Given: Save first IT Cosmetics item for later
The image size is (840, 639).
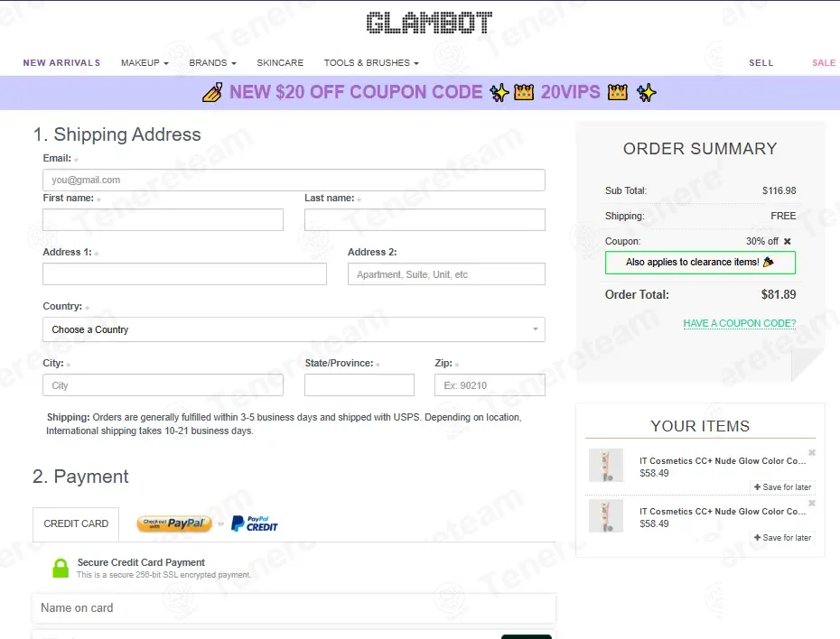Looking at the screenshot, I should tap(783, 487).
